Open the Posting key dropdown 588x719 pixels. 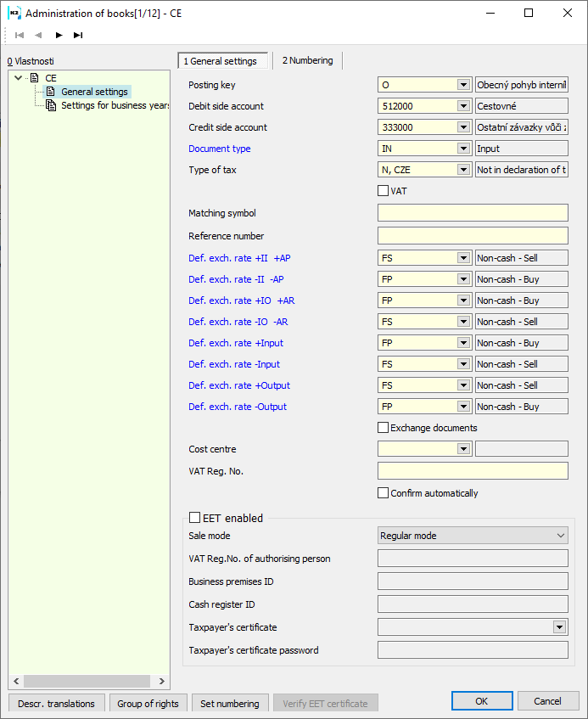(x=463, y=85)
